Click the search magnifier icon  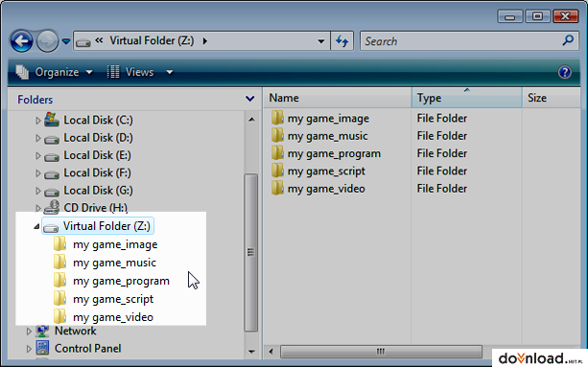pos(568,40)
